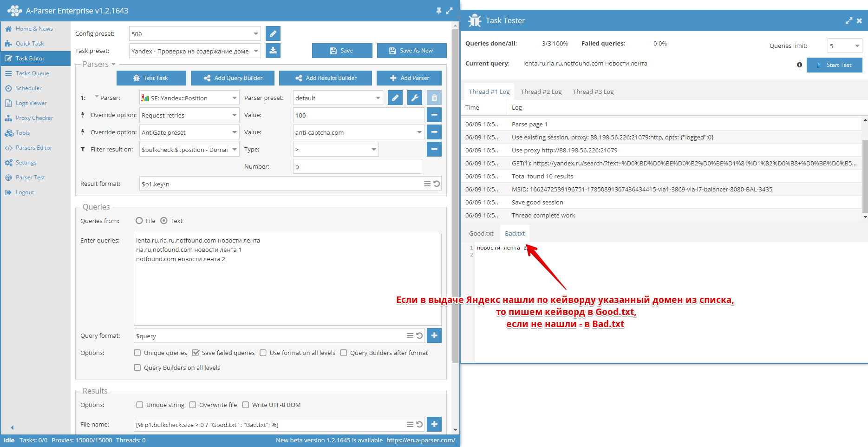The image size is (868, 447).
Task: Open the filter Type comparison dropdown
Action: pyautogui.click(x=374, y=149)
